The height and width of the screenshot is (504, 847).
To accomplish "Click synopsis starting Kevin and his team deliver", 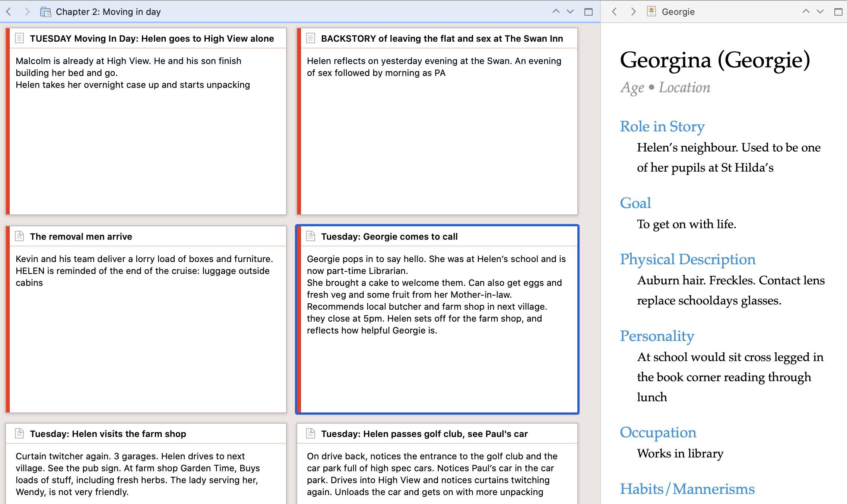I will (144, 271).
